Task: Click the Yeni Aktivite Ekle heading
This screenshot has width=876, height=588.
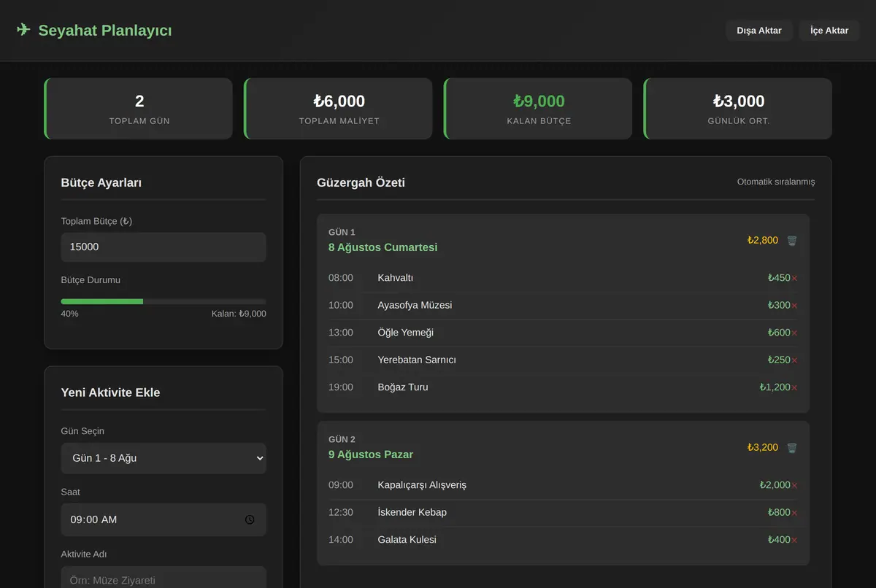Action: click(x=111, y=392)
